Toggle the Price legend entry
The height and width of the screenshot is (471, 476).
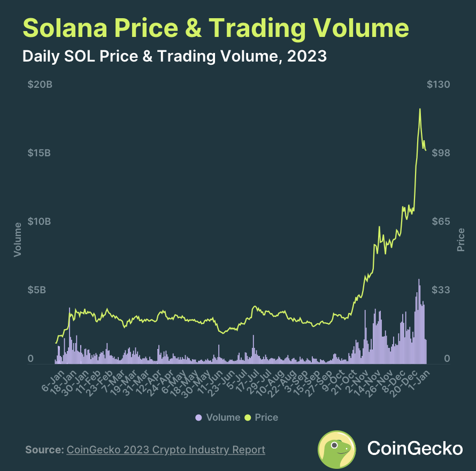(262, 417)
